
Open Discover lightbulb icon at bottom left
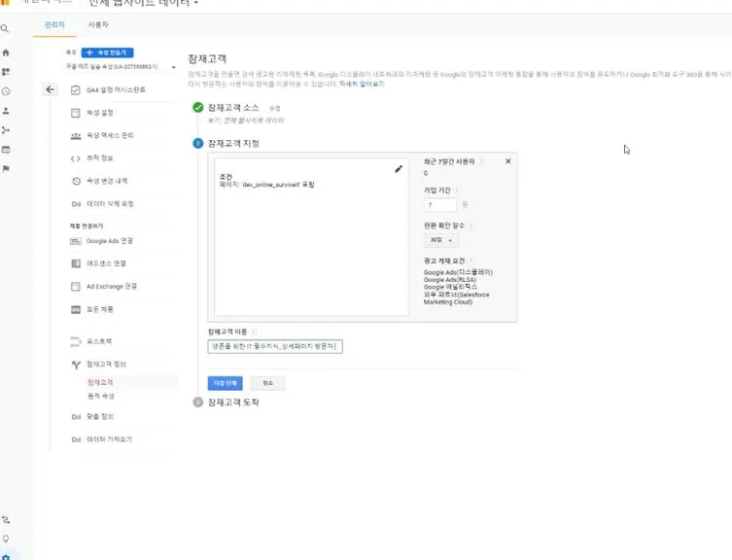tap(6, 539)
